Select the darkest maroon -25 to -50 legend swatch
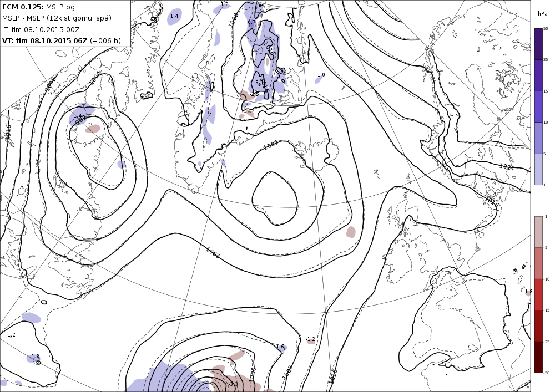555x392 pixels. (x=538, y=357)
